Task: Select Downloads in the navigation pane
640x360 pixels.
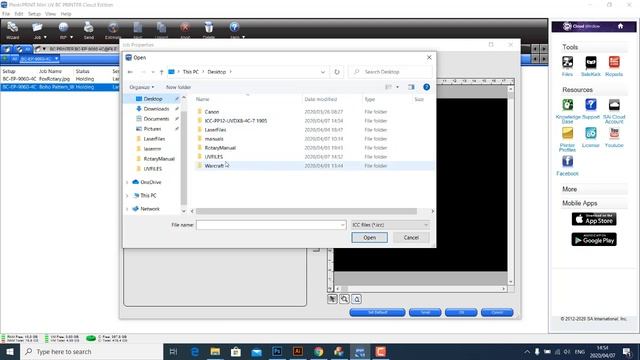Action: (x=156, y=109)
